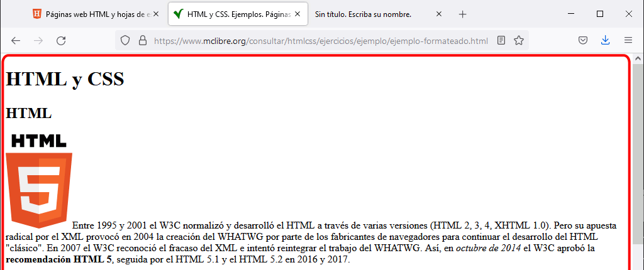Click the 'HTML y CSS' main heading

(x=65, y=78)
